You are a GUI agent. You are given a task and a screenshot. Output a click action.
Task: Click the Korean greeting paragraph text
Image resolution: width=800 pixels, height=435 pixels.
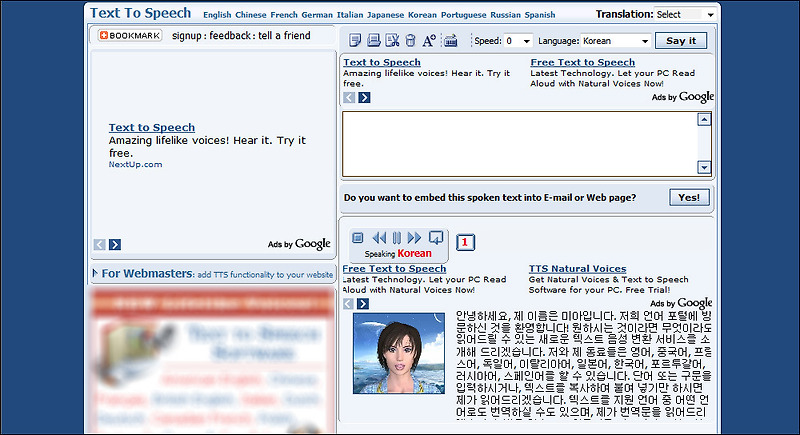click(x=583, y=365)
